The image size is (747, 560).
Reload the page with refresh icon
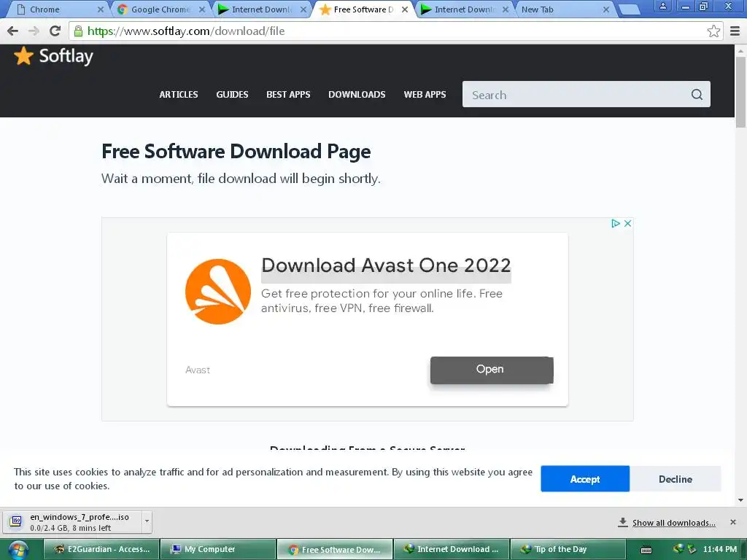tap(55, 31)
